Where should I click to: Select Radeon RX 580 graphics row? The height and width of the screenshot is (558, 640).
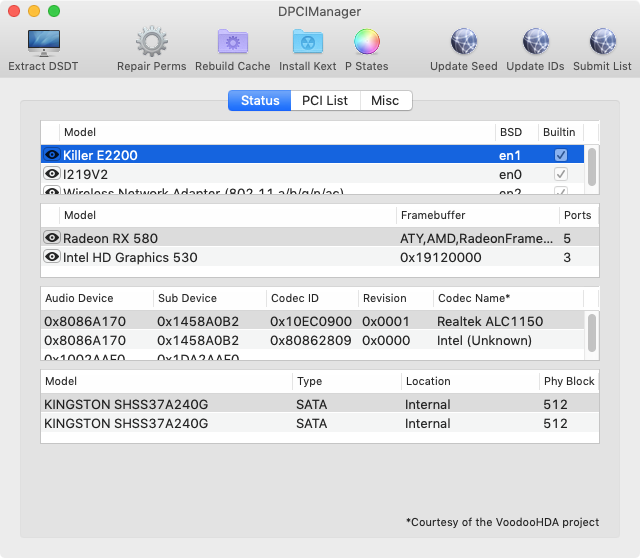(320, 238)
